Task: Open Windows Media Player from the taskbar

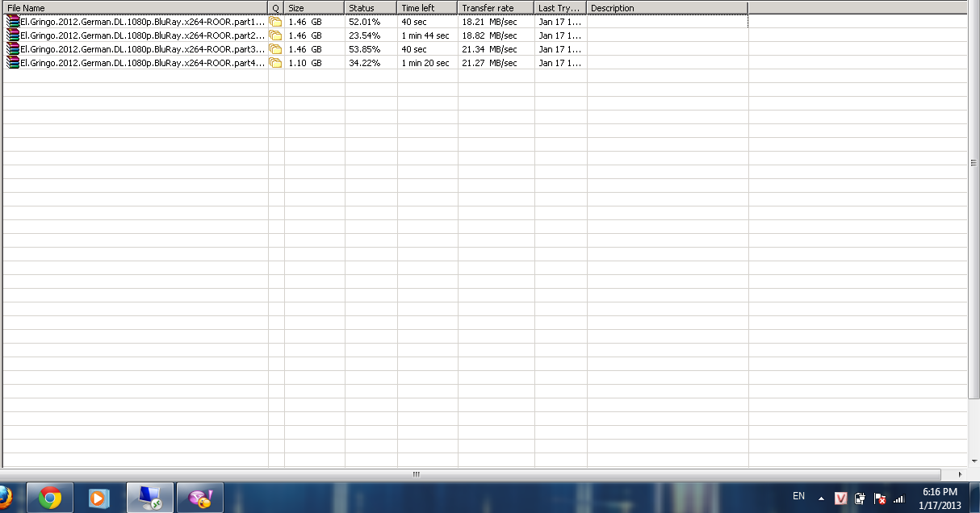Action: point(98,498)
